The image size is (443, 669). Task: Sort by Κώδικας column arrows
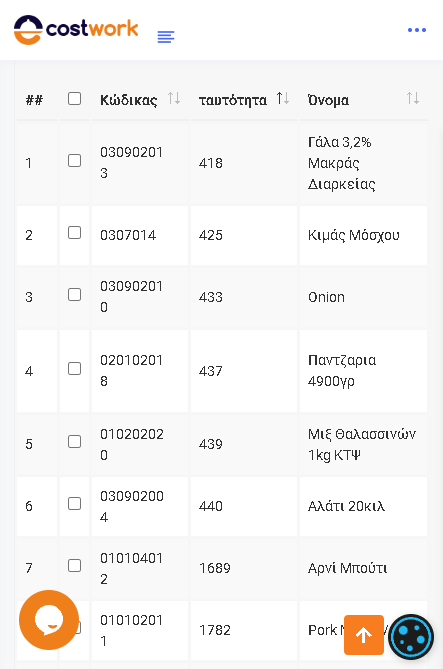tap(174, 99)
